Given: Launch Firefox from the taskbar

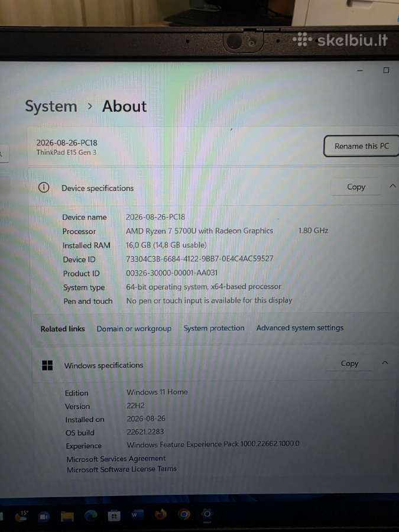Looking at the screenshot, I should point(160,515).
